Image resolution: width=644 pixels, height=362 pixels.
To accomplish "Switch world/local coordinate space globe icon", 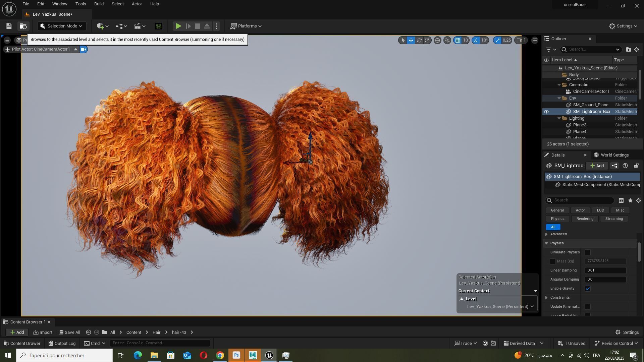I will (x=437, y=40).
